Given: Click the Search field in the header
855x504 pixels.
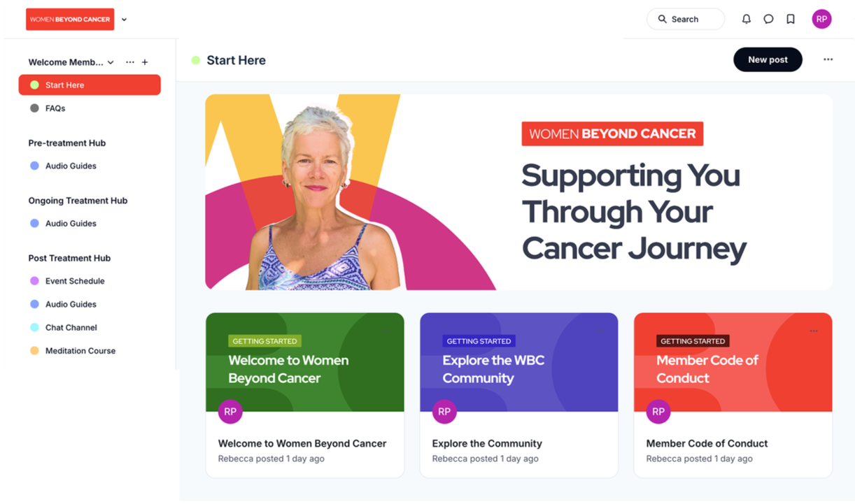Looking at the screenshot, I should [686, 20].
